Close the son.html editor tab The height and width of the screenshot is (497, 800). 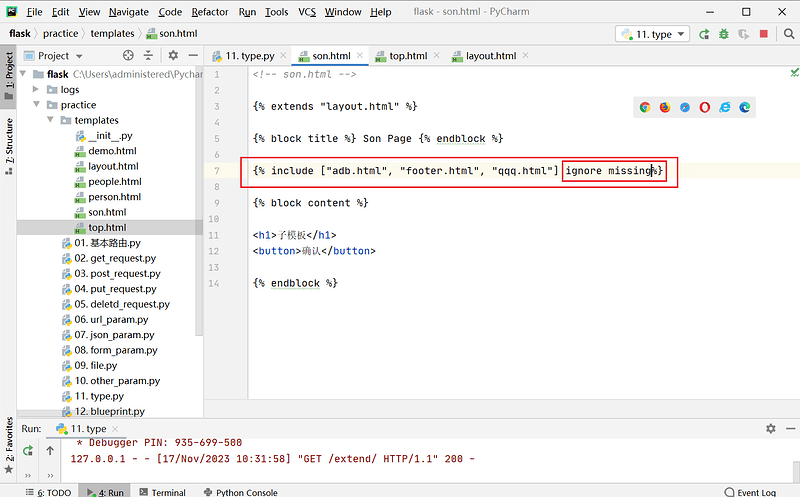[360, 55]
